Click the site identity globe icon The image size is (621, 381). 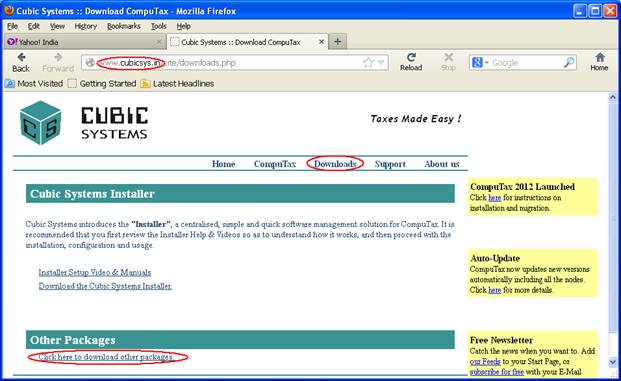[90, 63]
